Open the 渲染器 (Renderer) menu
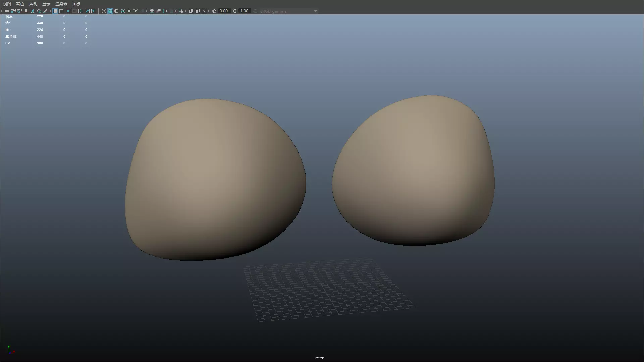The height and width of the screenshot is (362, 644). click(61, 4)
